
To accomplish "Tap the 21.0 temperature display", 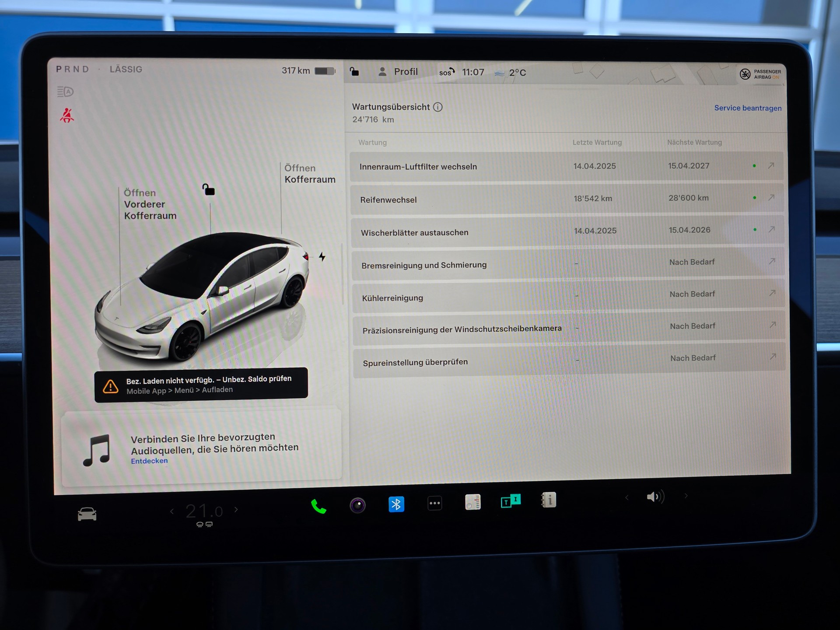I will (204, 511).
